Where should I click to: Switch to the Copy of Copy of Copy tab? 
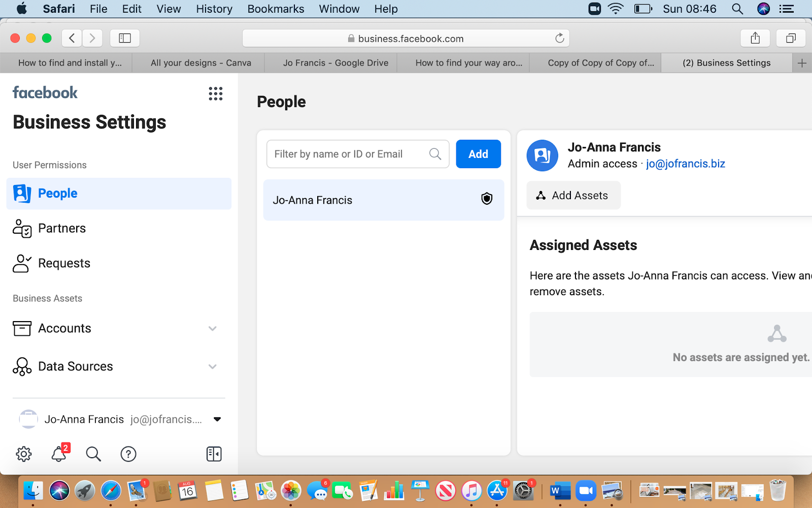pos(596,63)
